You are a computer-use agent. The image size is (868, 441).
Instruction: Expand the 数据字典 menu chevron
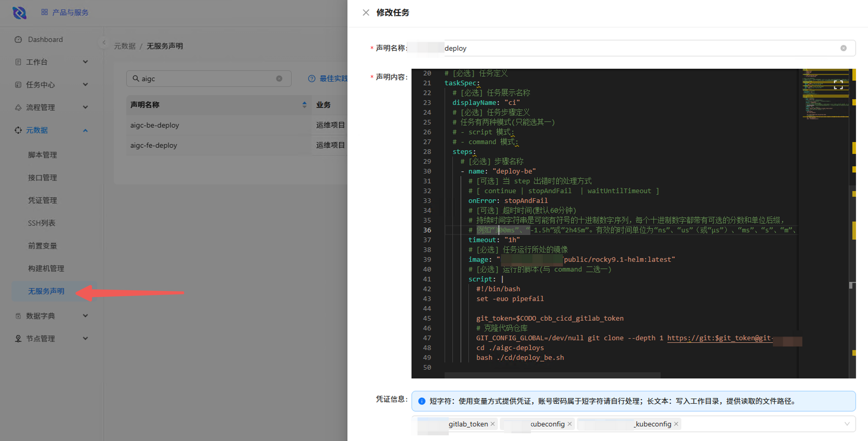85,316
